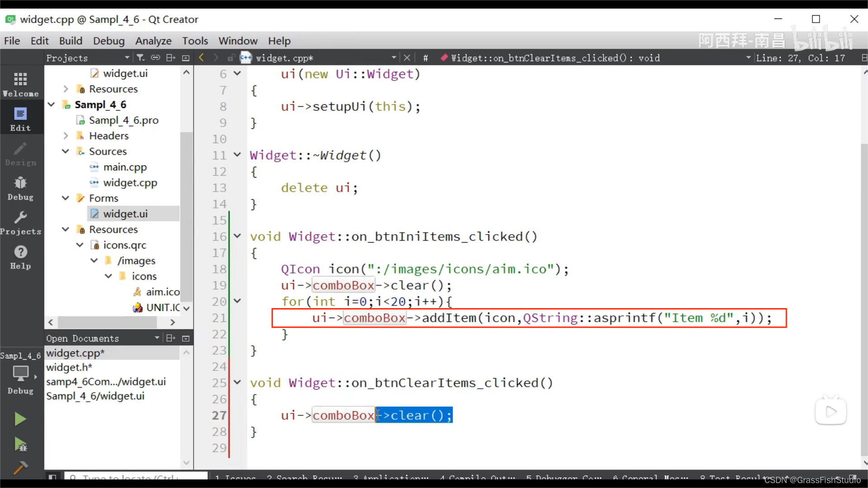
Task: Expand the Headers folder
Action: pyautogui.click(x=66, y=136)
